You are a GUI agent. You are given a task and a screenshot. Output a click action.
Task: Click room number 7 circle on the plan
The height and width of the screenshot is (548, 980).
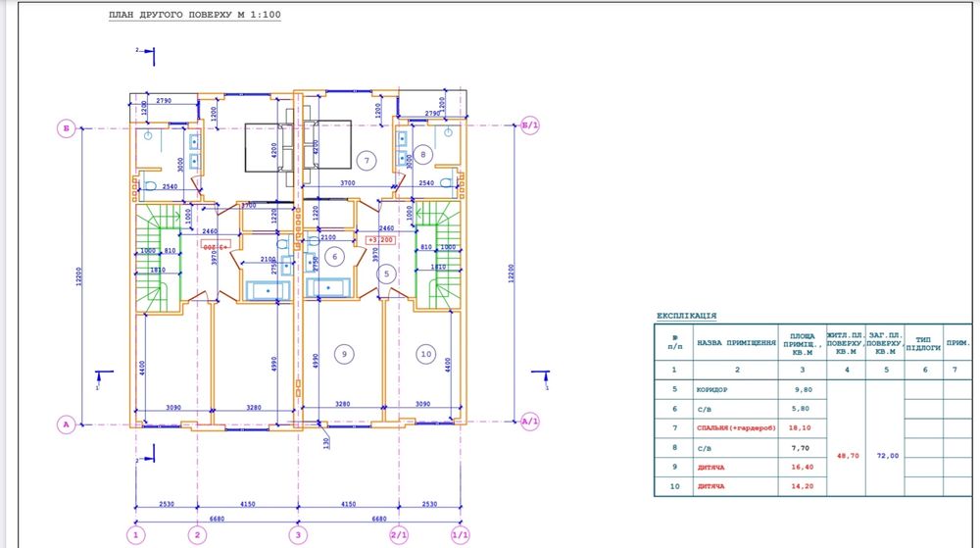(367, 161)
